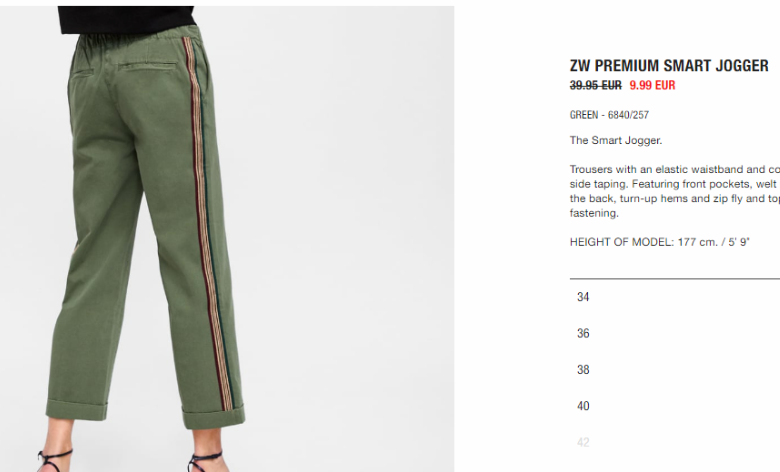Click the divider line above size list
Image resolution: width=780 pixels, height=472 pixels.
coord(675,279)
